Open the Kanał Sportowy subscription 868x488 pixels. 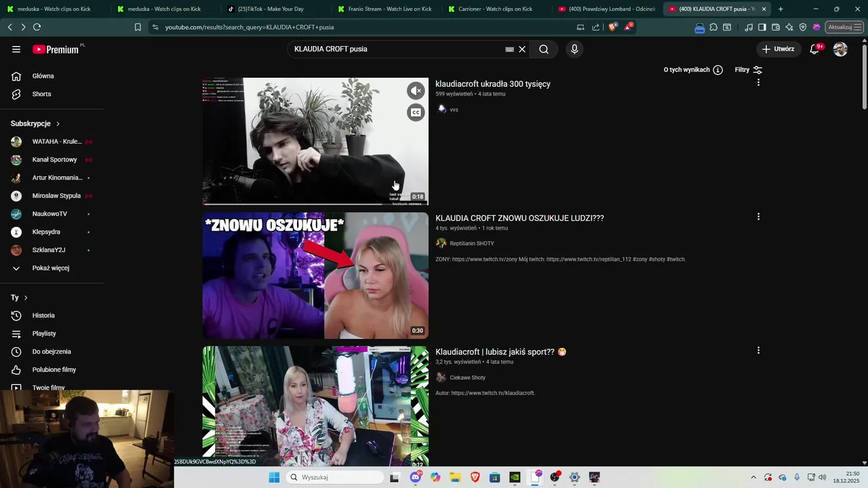[x=52, y=160]
